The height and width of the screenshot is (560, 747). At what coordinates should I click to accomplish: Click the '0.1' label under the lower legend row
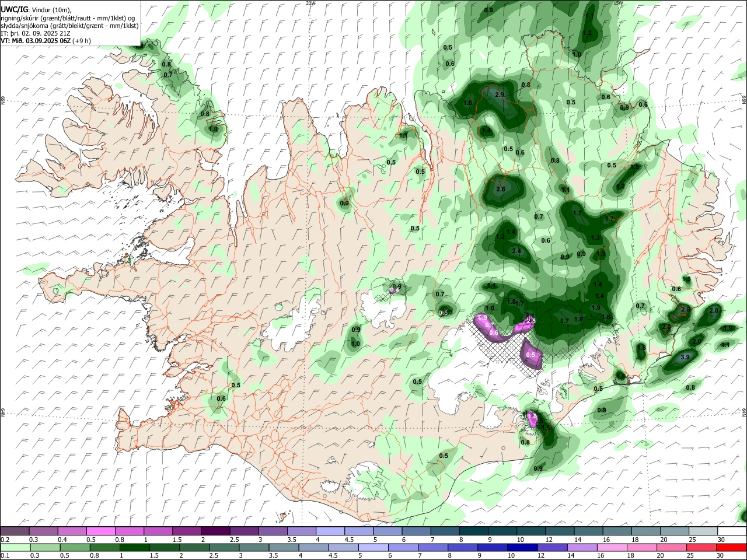pyautogui.click(x=5, y=556)
